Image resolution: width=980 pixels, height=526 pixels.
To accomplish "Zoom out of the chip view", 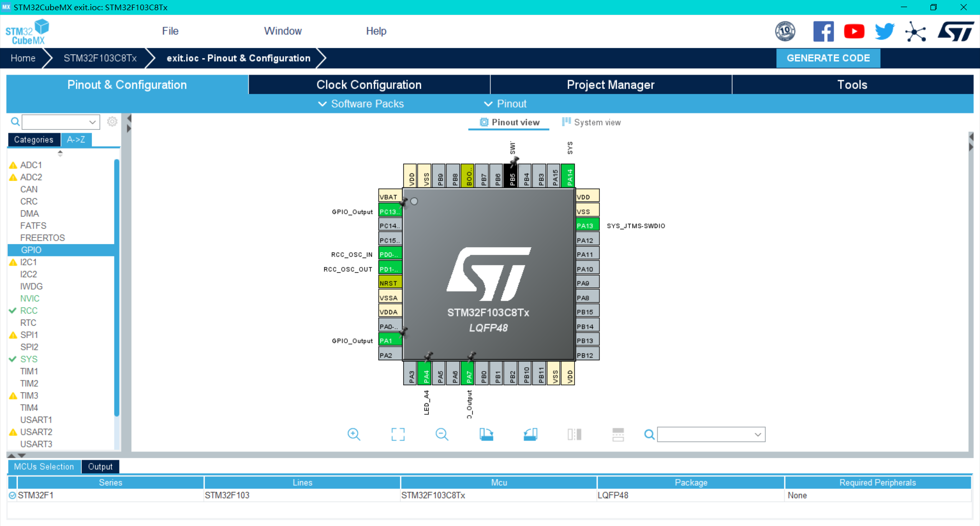I will pos(442,434).
